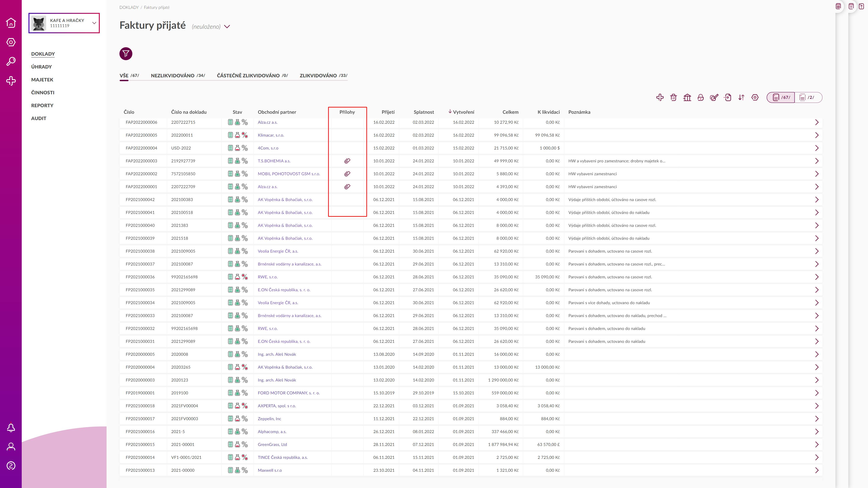Expand the KAFE A HRAČKY company dropdown
Image resolution: width=868 pixels, height=488 pixels.
pos(94,23)
